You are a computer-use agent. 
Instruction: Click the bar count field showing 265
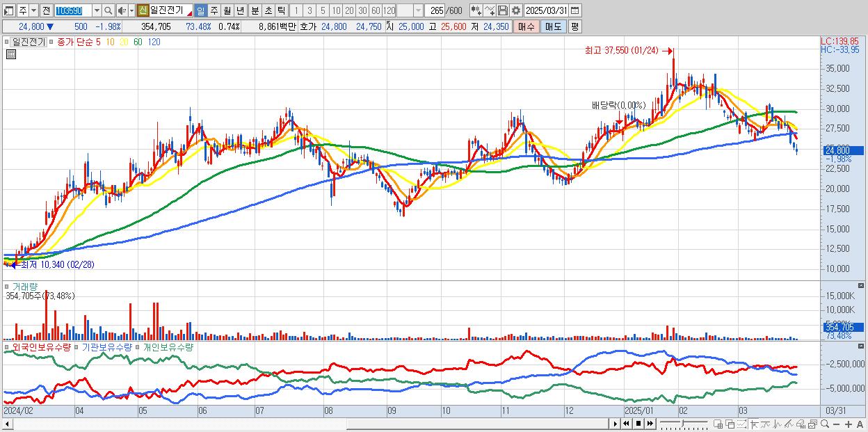(435, 10)
